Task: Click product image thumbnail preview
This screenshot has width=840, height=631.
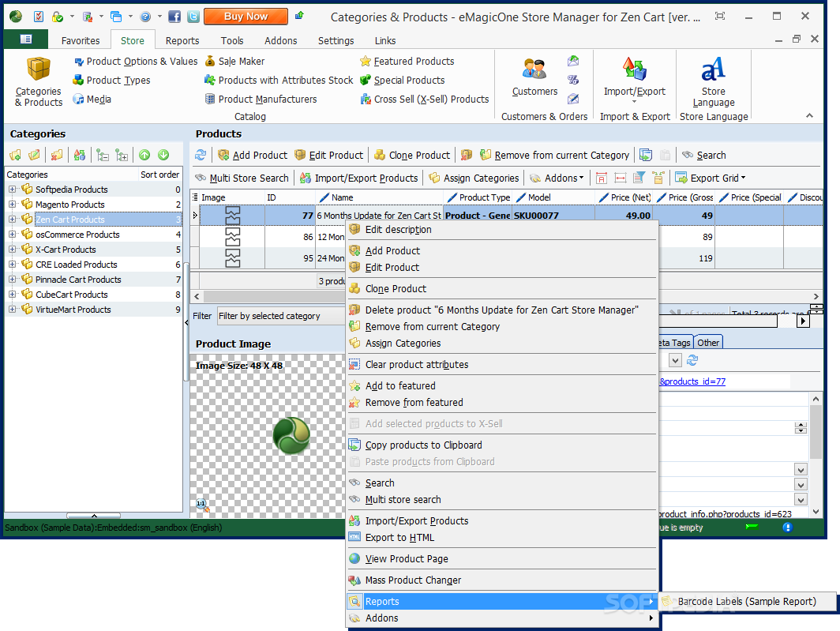Action: pos(291,435)
